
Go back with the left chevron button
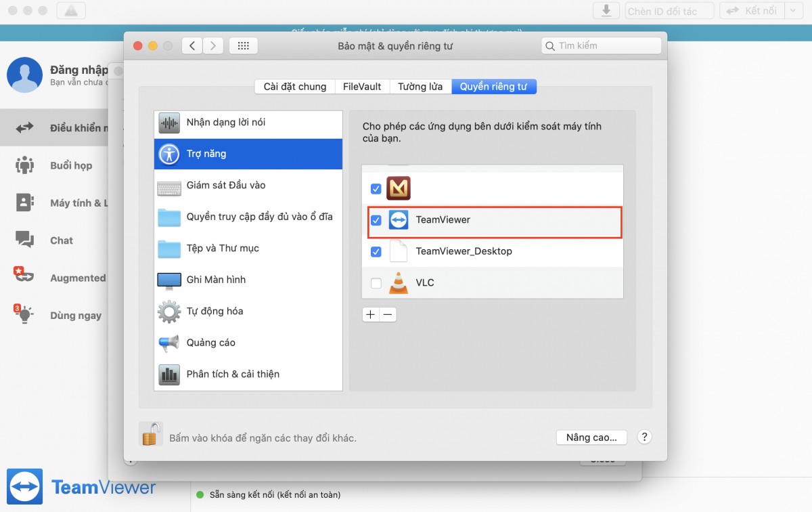192,45
